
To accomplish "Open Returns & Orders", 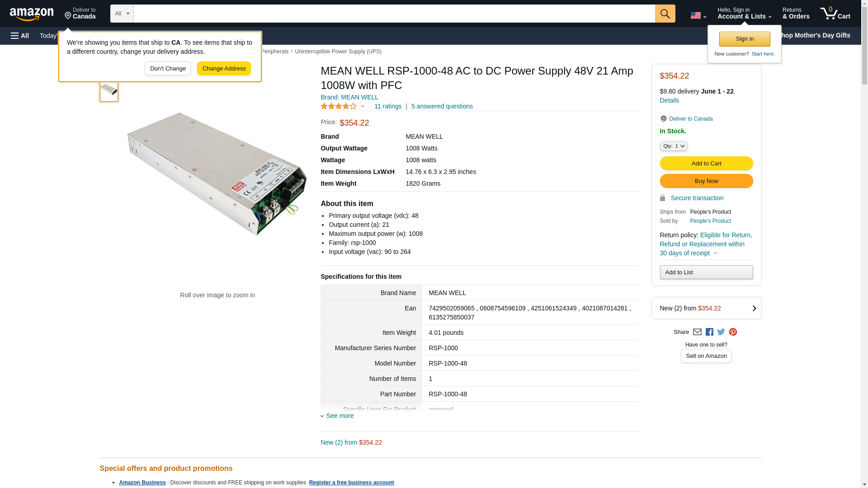I will pyautogui.click(x=796, y=14).
